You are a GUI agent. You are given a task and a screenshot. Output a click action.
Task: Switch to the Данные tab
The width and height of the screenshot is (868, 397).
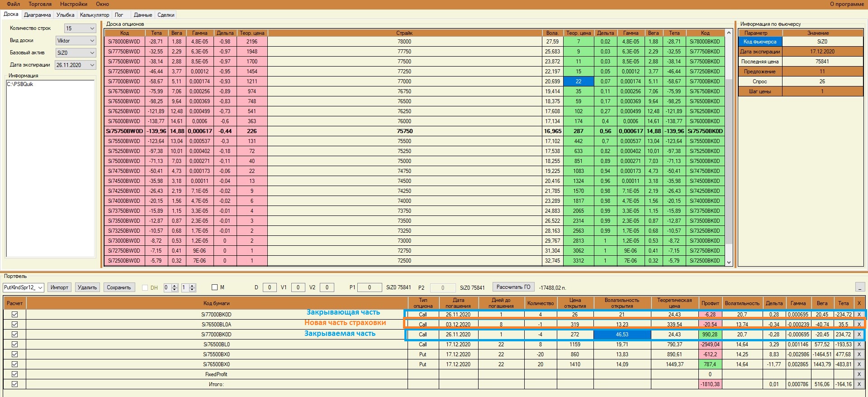(x=143, y=15)
